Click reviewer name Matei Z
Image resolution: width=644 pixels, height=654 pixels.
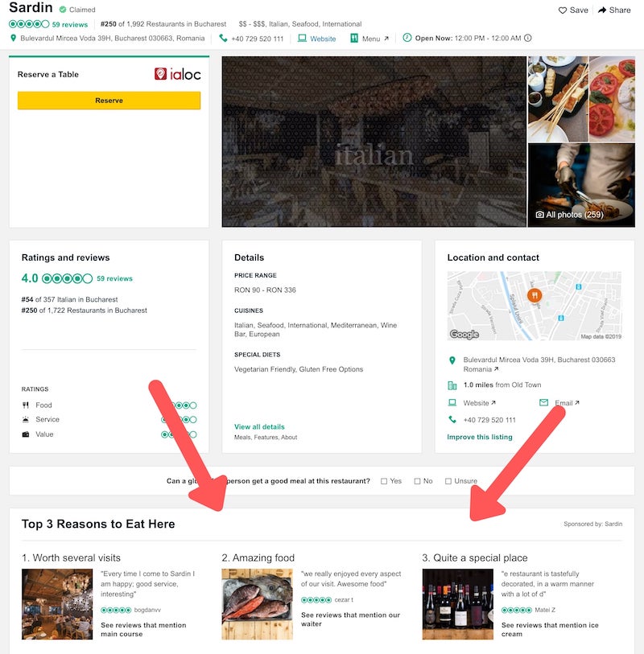545,610
